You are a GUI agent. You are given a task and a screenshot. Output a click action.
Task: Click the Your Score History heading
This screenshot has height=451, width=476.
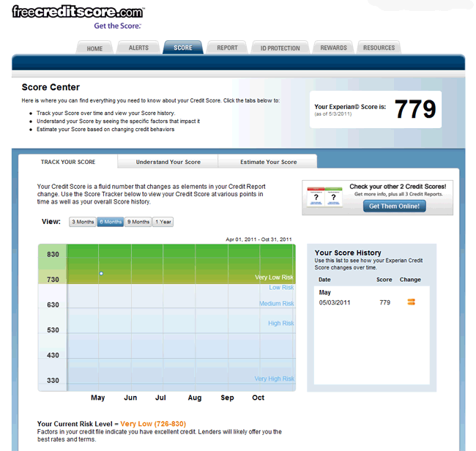coord(348,253)
